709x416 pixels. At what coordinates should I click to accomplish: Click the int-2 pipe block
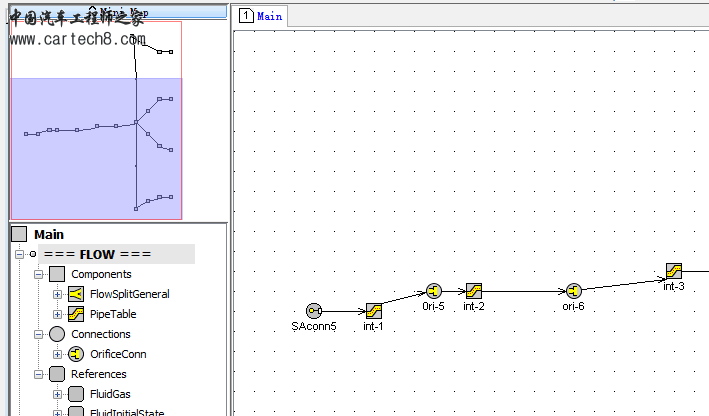tap(474, 291)
